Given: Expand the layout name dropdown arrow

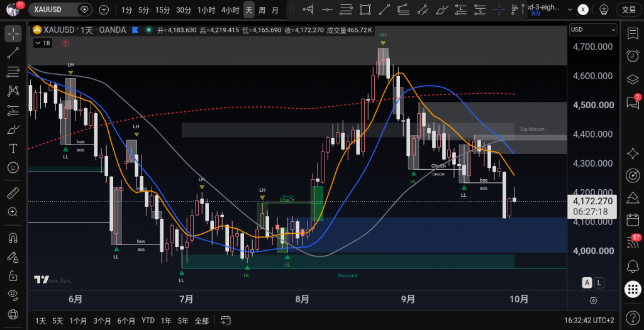Looking at the screenshot, I should click(x=570, y=9).
